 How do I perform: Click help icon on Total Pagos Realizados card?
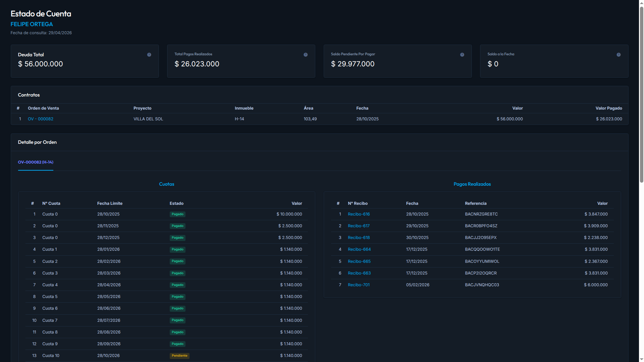[306, 55]
